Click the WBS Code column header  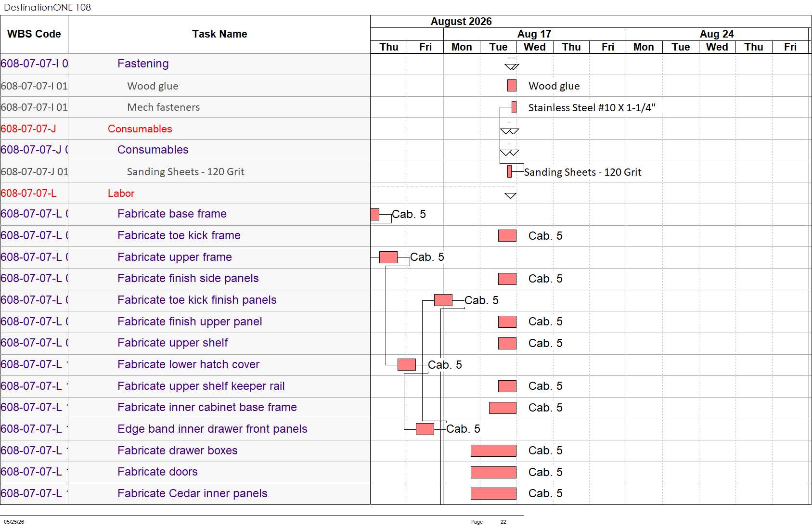click(x=34, y=34)
